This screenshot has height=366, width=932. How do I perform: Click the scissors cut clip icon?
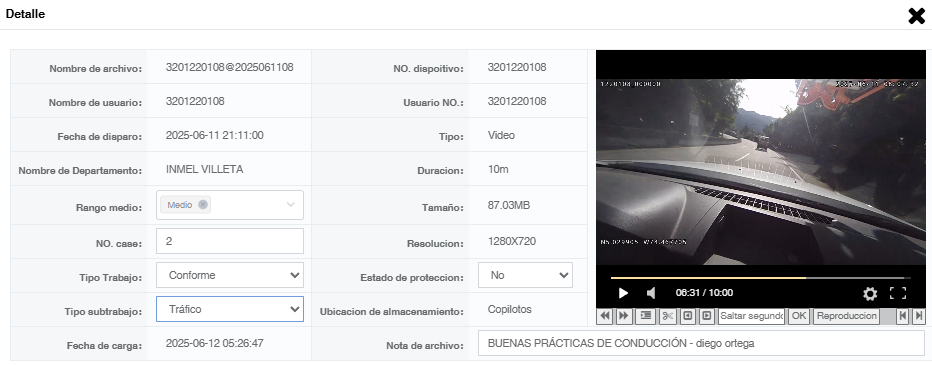coord(667,316)
